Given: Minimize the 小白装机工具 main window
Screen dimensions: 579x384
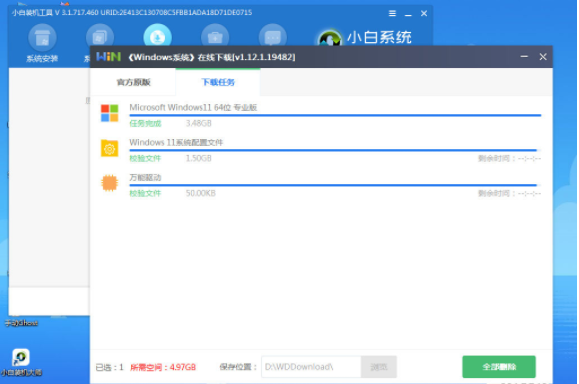Looking at the screenshot, I should tap(408, 14).
